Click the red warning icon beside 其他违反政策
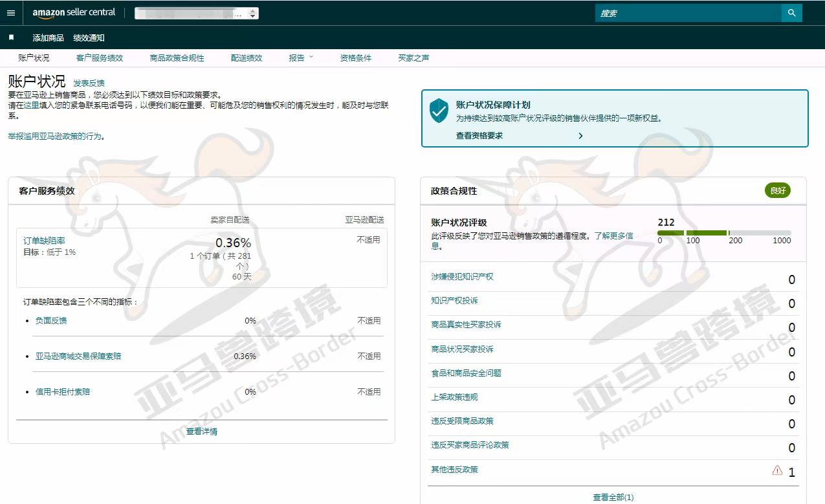Image resolution: width=825 pixels, height=504 pixels. coord(777,470)
